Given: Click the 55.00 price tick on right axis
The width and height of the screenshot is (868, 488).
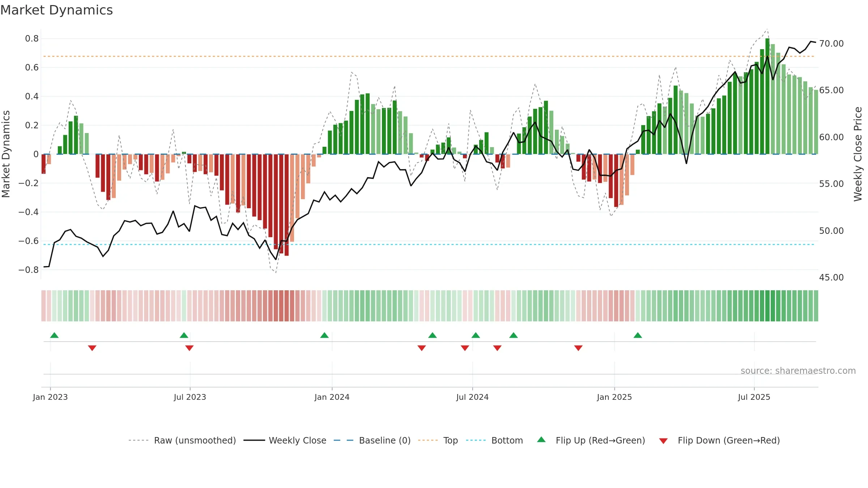Looking at the screenshot, I should pyautogui.click(x=831, y=184).
